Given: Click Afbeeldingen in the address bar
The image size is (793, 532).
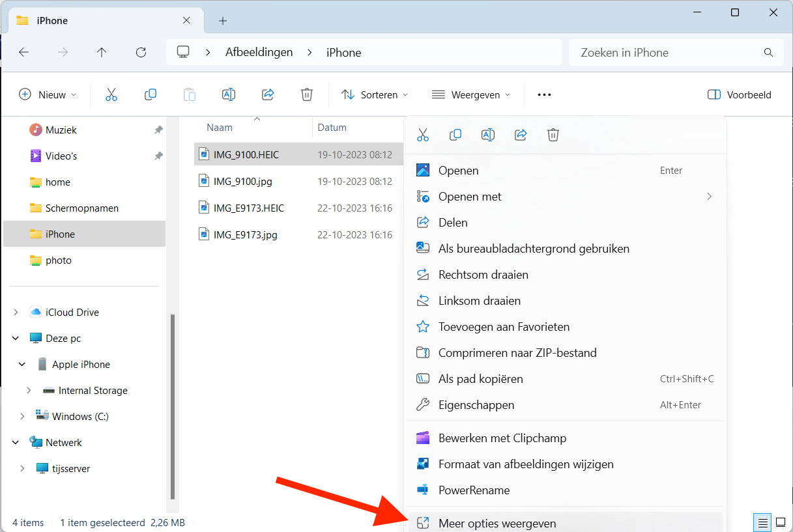Looking at the screenshot, I should pyautogui.click(x=259, y=53).
